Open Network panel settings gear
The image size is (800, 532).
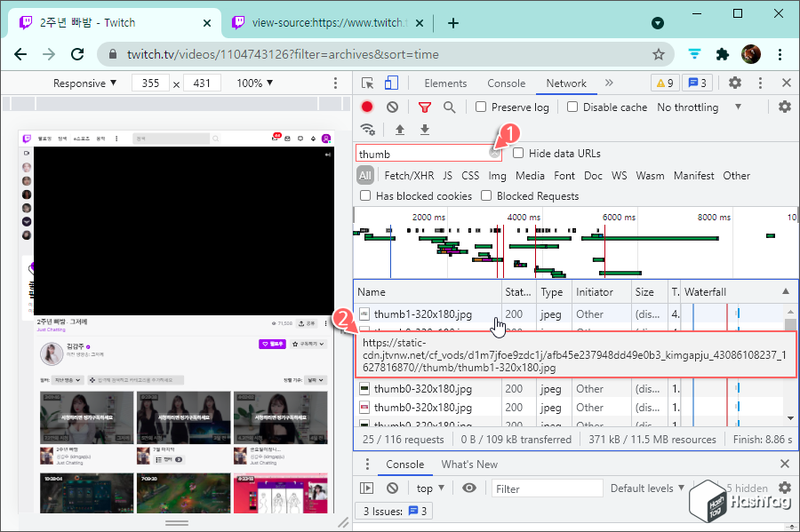[785, 107]
